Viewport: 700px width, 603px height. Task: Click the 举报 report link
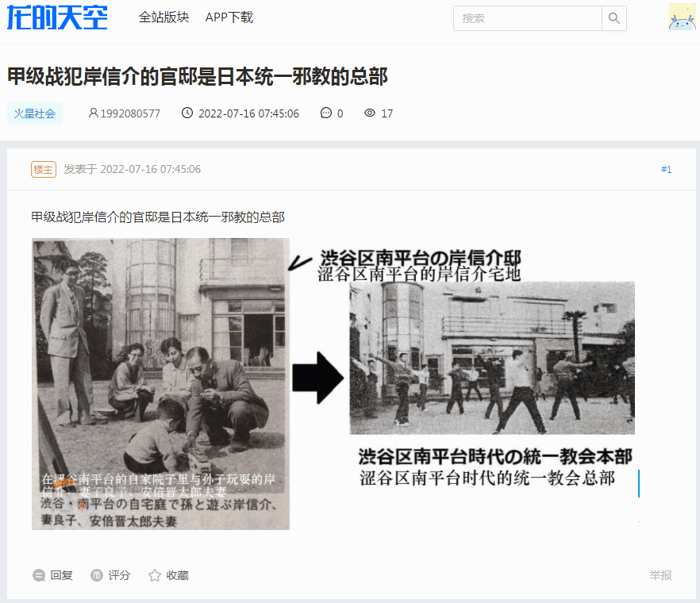[660, 575]
